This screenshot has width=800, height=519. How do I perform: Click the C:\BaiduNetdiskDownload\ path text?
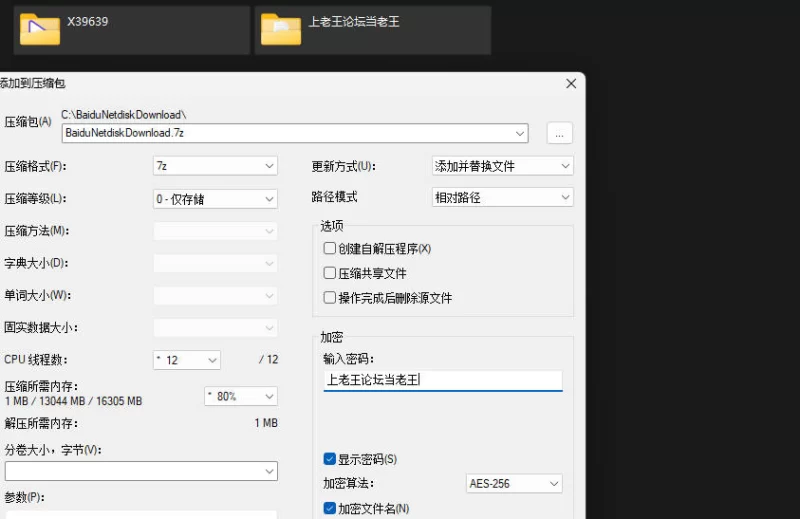123,115
